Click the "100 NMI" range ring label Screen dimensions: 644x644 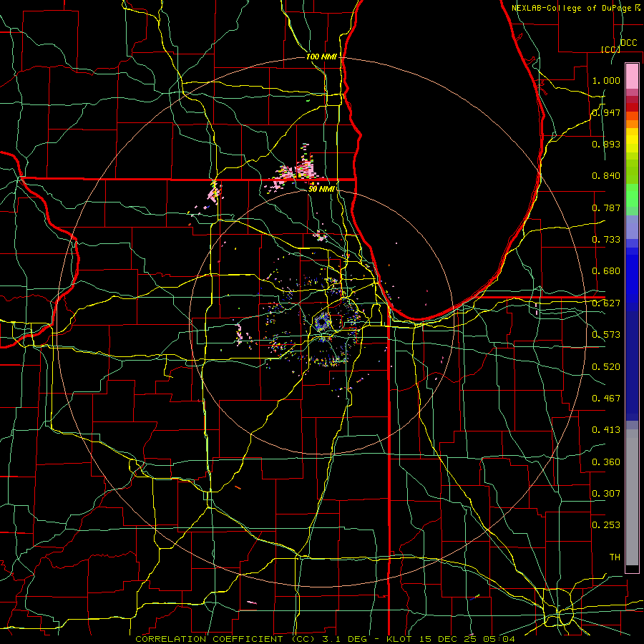[x=321, y=57]
